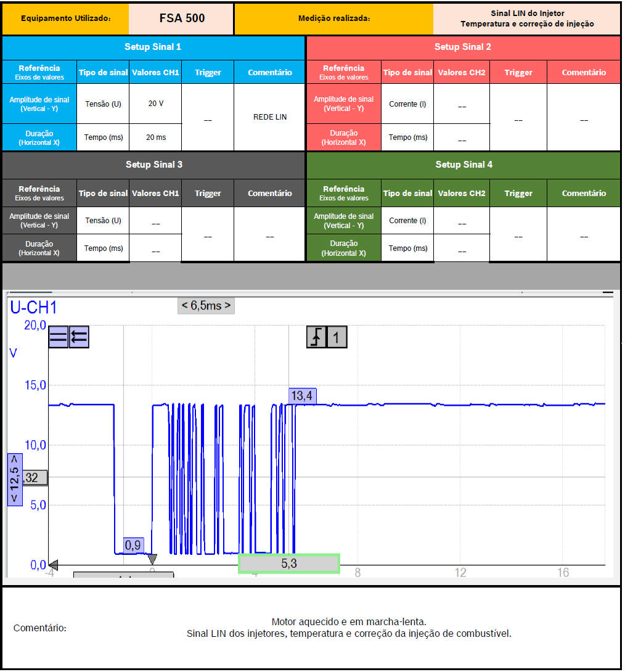Click the 13,4 voltage cursor label
625x672 pixels.
pyautogui.click(x=302, y=396)
